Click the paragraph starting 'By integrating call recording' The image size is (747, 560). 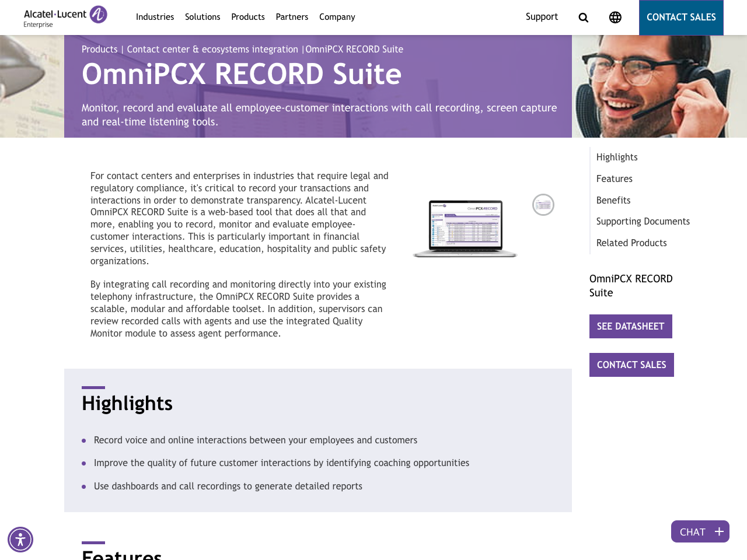click(238, 309)
